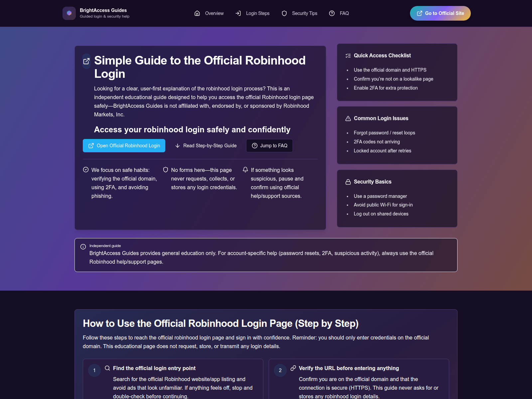Click the external link icon next to the main heading
The height and width of the screenshot is (399, 532).
click(86, 61)
